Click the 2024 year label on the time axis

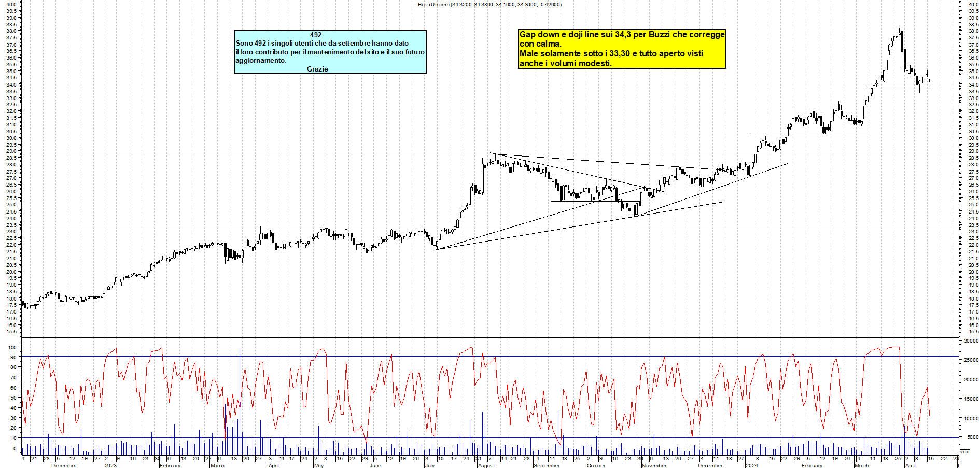tap(751, 465)
